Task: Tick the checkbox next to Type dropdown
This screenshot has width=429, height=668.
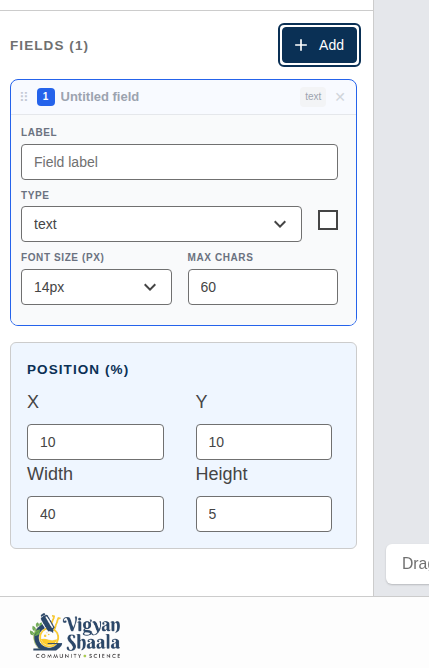Action: [328, 220]
